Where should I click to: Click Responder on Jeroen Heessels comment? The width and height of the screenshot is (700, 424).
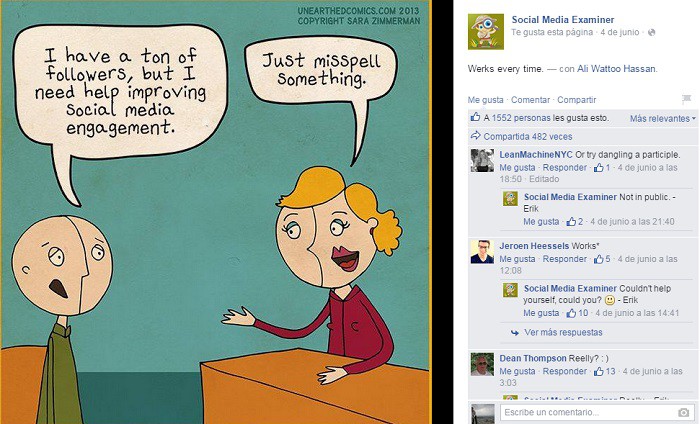(564, 259)
